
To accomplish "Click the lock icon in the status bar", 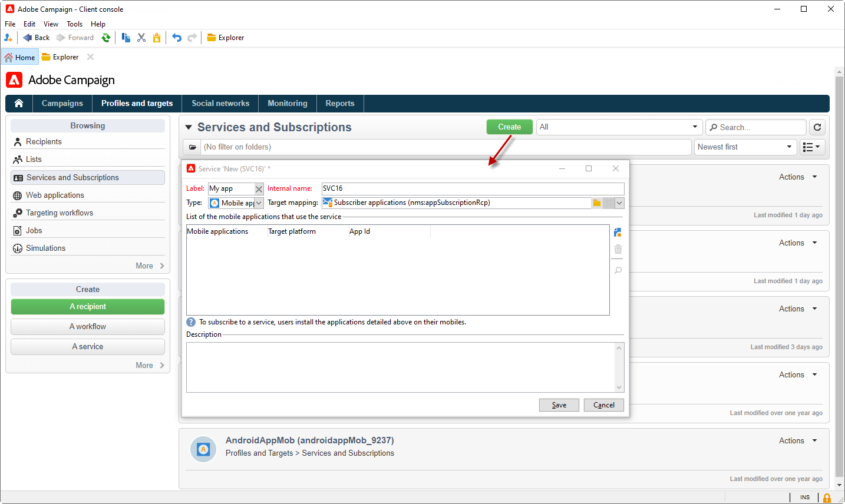I will pyautogui.click(x=827, y=498).
